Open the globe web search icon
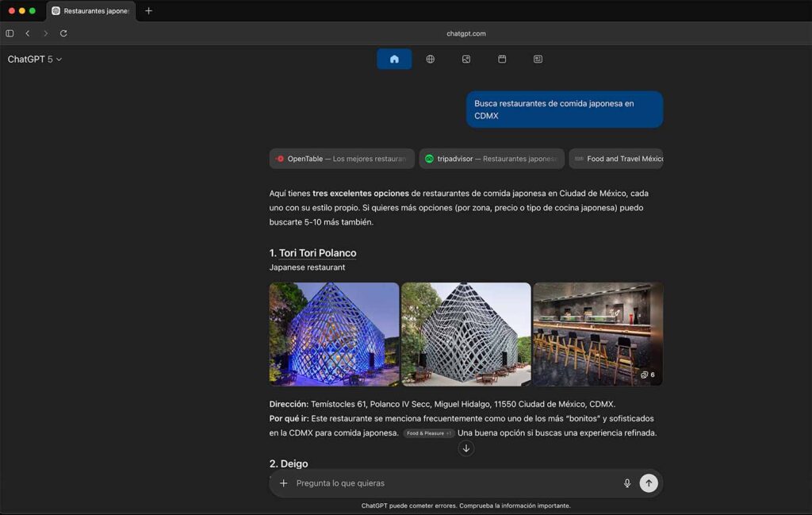Screen dimensions: 812x515 [x=430, y=59]
